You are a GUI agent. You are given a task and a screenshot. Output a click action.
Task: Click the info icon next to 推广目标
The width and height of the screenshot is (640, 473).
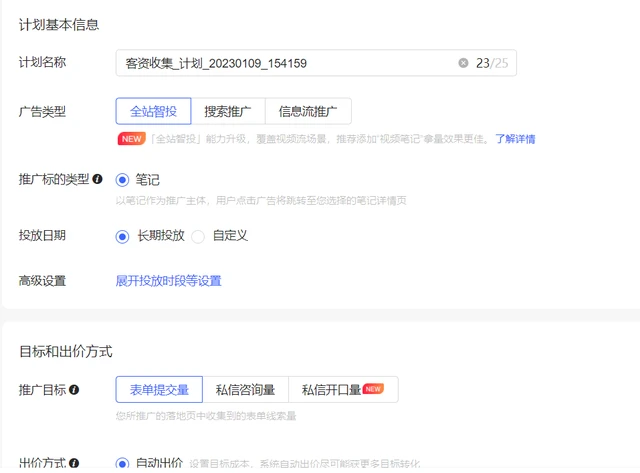point(74,389)
